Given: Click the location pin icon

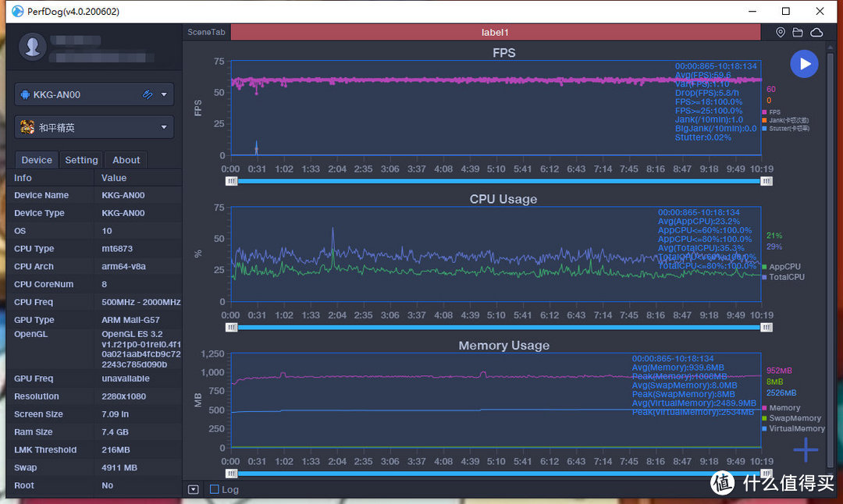Looking at the screenshot, I should 780,32.
